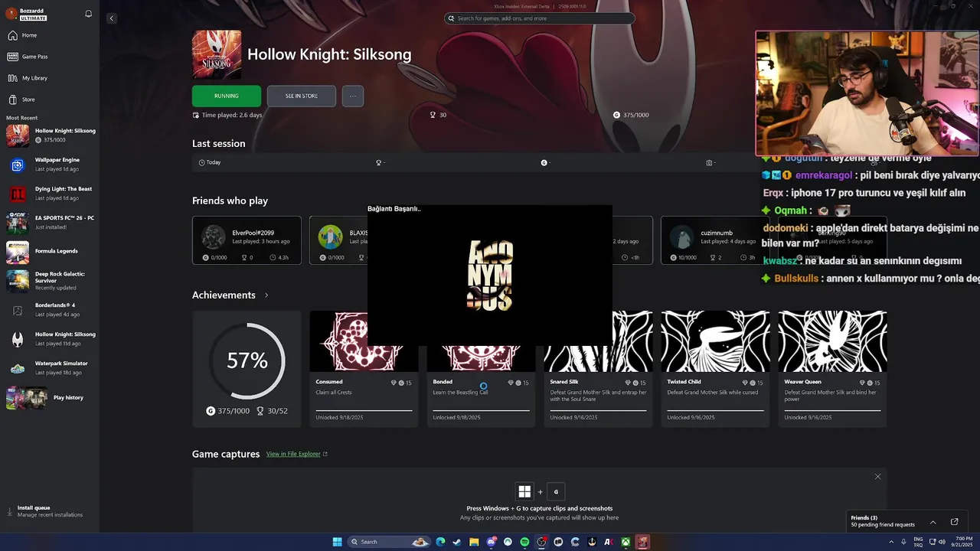Screen dimensions: 980x551
Task: Click the gamerscore icon showing 375/1000
Action: tap(616, 115)
